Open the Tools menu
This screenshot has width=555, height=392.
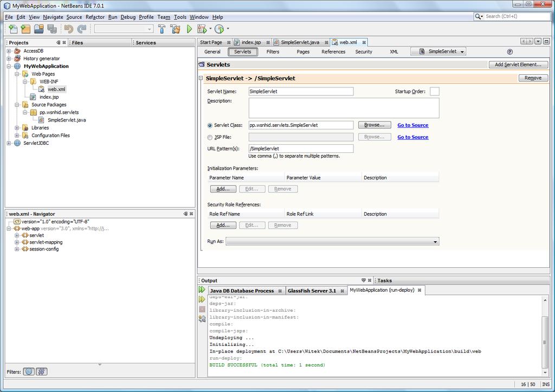[x=180, y=17]
